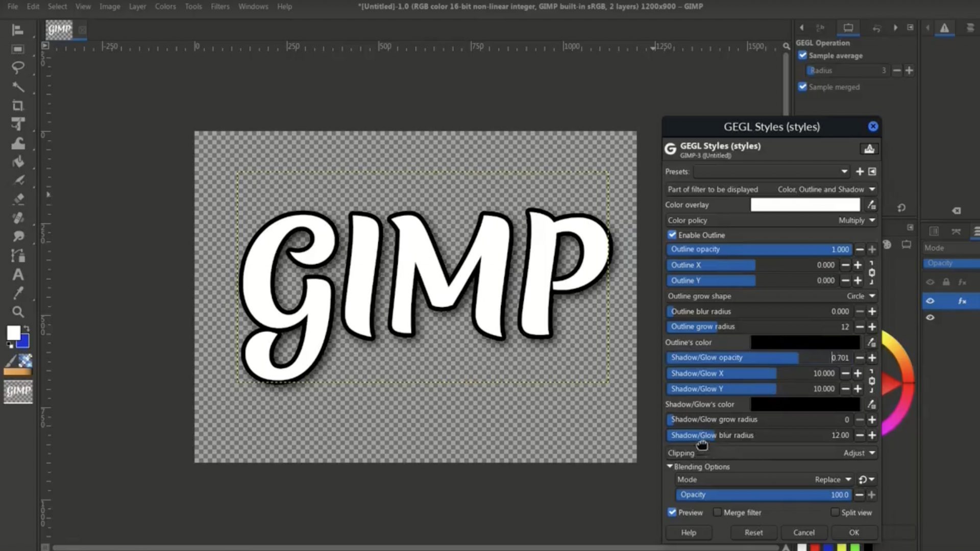Pick Shadow/Glow's color with eyedropper button
The image size is (980, 551).
click(871, 405)
